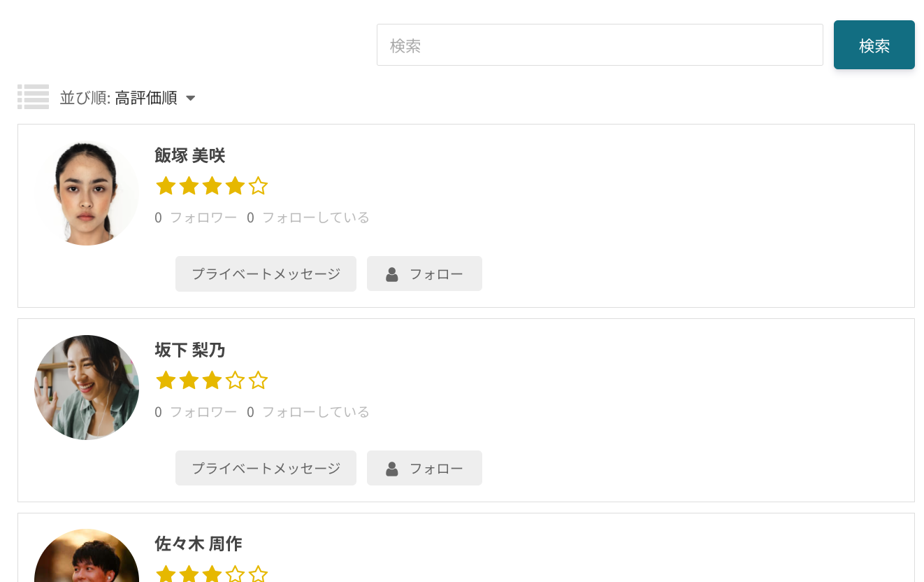View who 飯塚 美咲 is following
The height and width of the screenshot is (582, 924).
[308, 218]
